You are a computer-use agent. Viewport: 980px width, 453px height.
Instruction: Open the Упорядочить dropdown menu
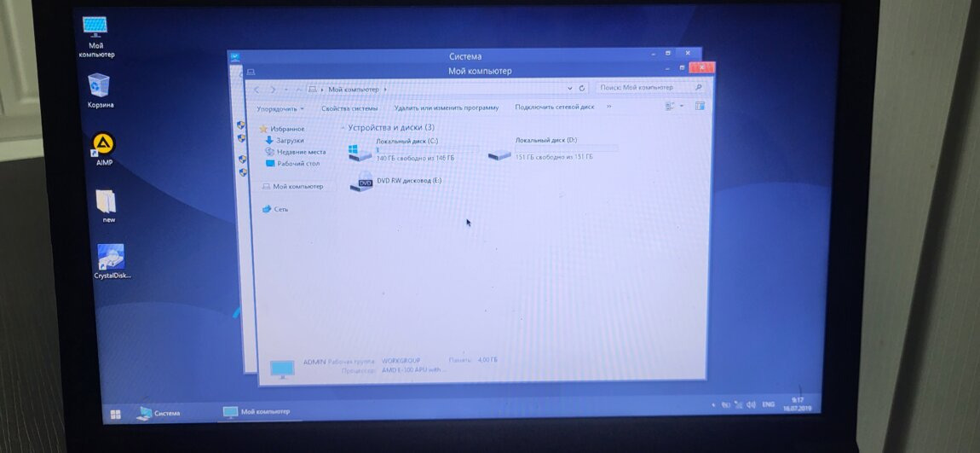(280, 108)
